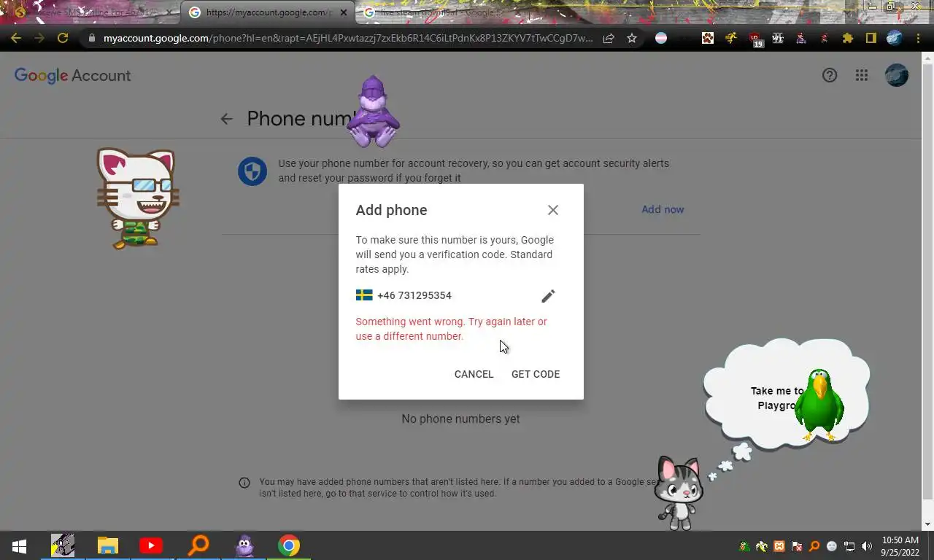The height and width of the screenshot is (560, 934).
Task: Click the paw print extension icon
Action: 708,38
